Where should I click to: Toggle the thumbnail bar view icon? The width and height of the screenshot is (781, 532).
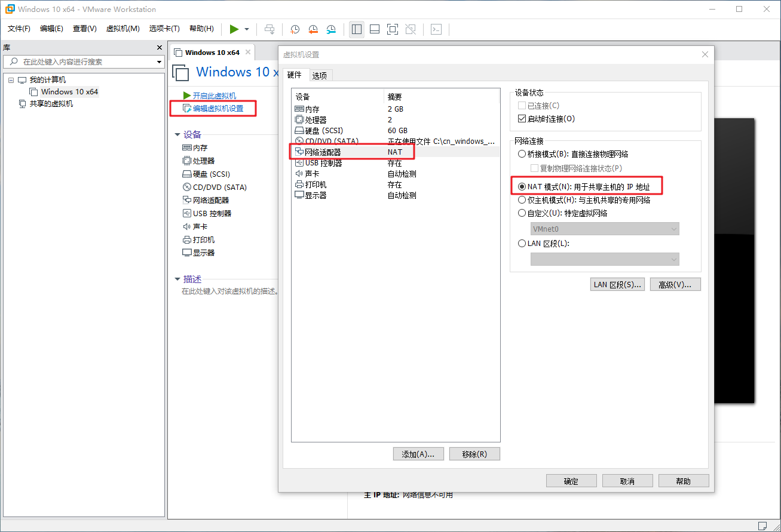pos(375,29)
